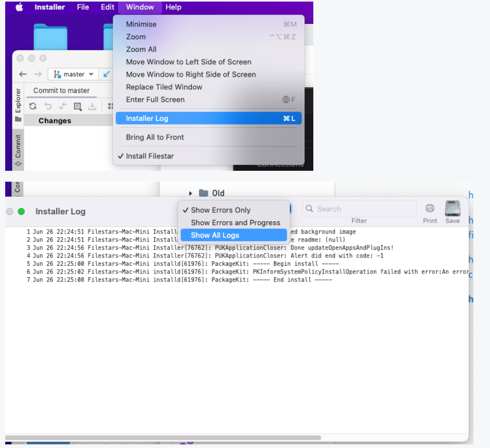
Task: Select Show All Logs option
Action: coord(234,235)
